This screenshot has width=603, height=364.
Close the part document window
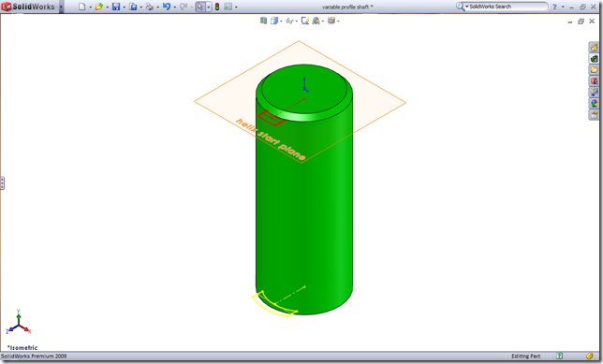coord(592,22)
